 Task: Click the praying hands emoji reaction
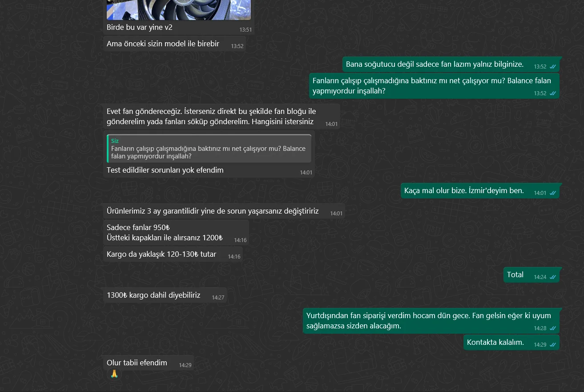pos(114,374)
